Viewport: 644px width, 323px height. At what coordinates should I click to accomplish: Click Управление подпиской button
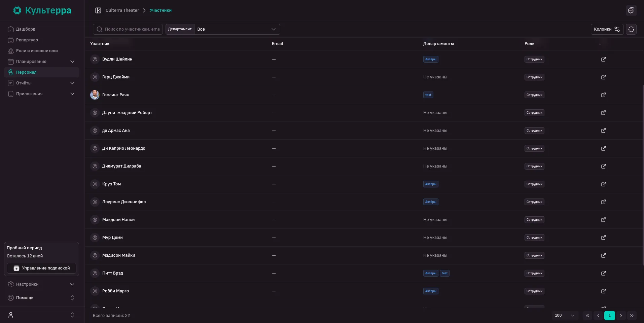41,268
